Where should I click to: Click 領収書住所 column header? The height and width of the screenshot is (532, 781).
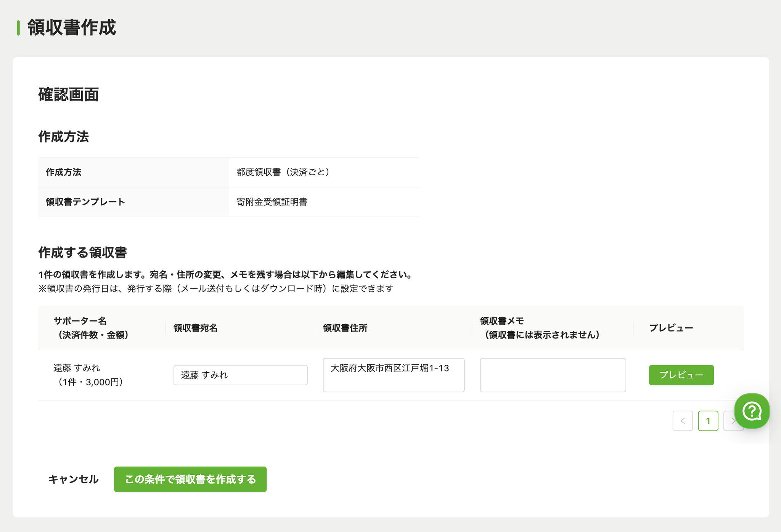point(345,328)
